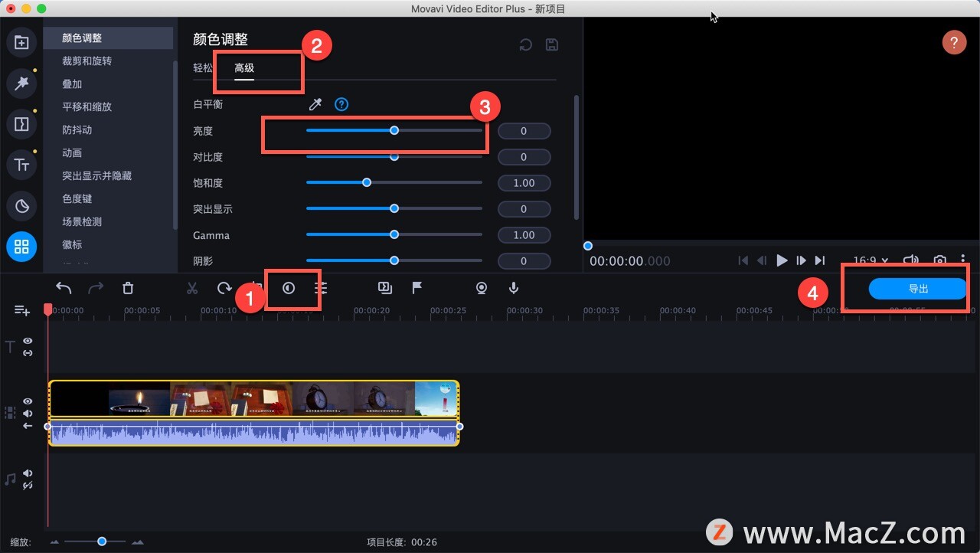
Task: Select 防抖动 in tools list
Action: (108, 130)
